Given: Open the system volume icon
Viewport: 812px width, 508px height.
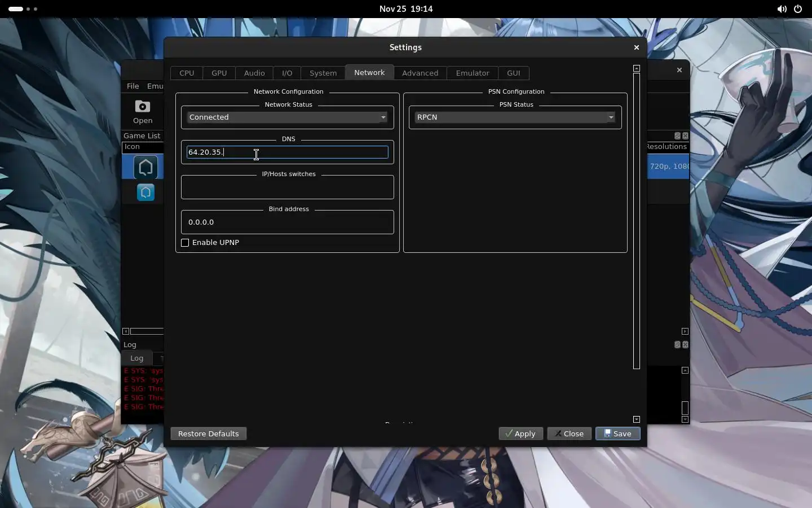Looking at the screenshot, I should pos(782,9).
